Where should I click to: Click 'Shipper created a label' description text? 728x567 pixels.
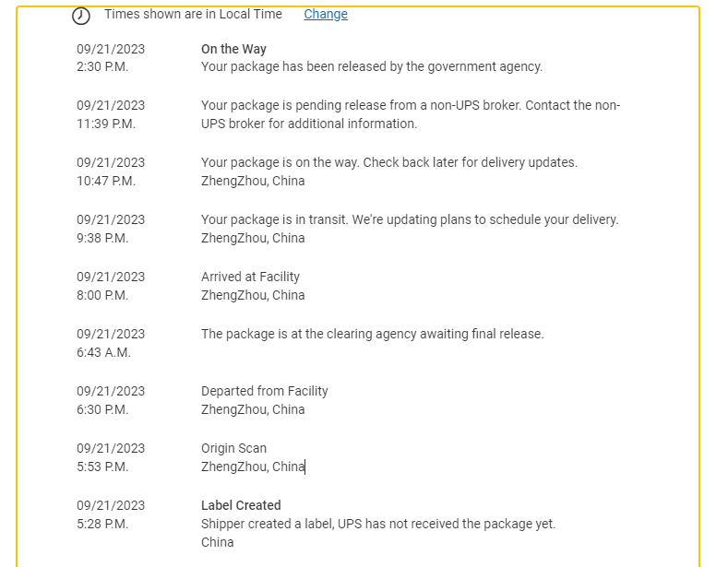point(378,524)
